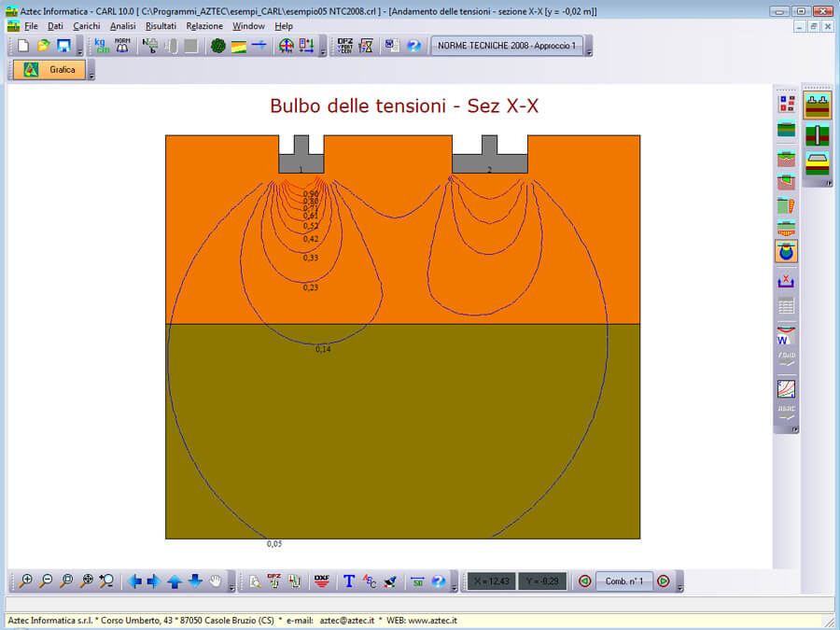Open the Analisi menu

122,26
